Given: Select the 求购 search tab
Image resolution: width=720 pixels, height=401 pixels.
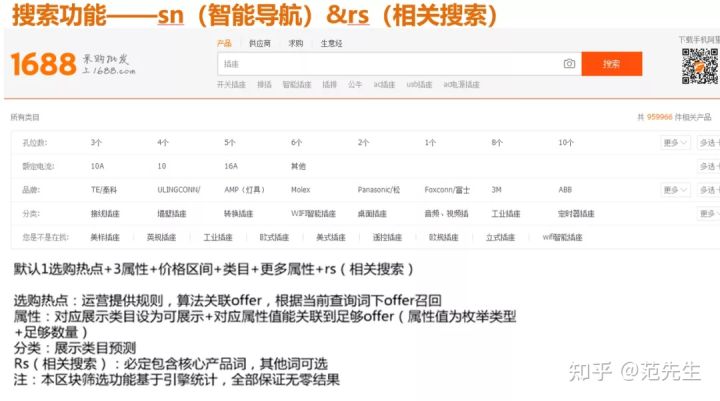Looking at the screenshot, I should click(x=296, y=43).
